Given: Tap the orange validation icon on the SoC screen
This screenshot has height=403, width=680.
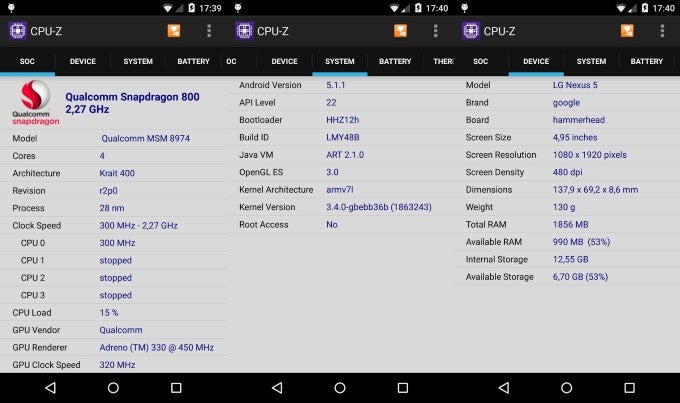Looking at the screenshot, I should [174, 31].
